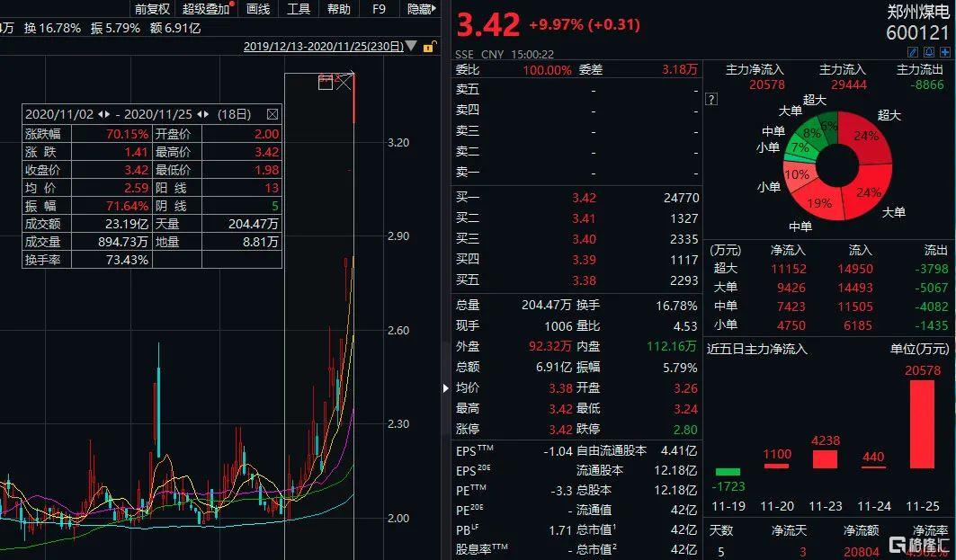Close the interval statistics panel
956x560 pixels.
point(273,114)
